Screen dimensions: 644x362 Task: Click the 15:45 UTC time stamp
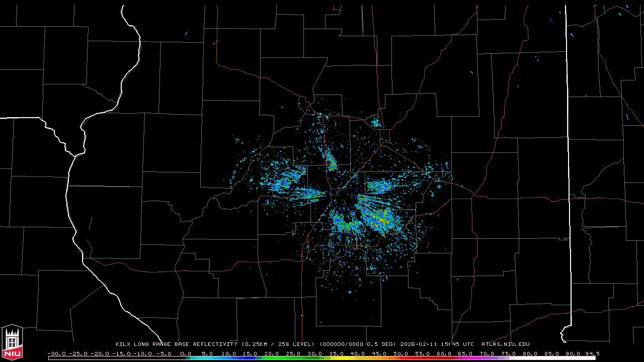coord(457,344)
